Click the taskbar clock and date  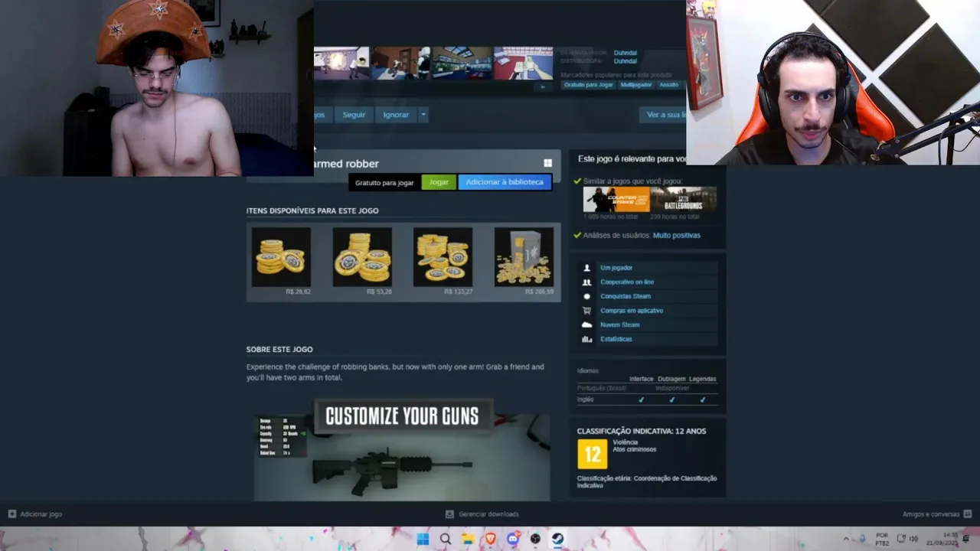click(x=942, y=539)
